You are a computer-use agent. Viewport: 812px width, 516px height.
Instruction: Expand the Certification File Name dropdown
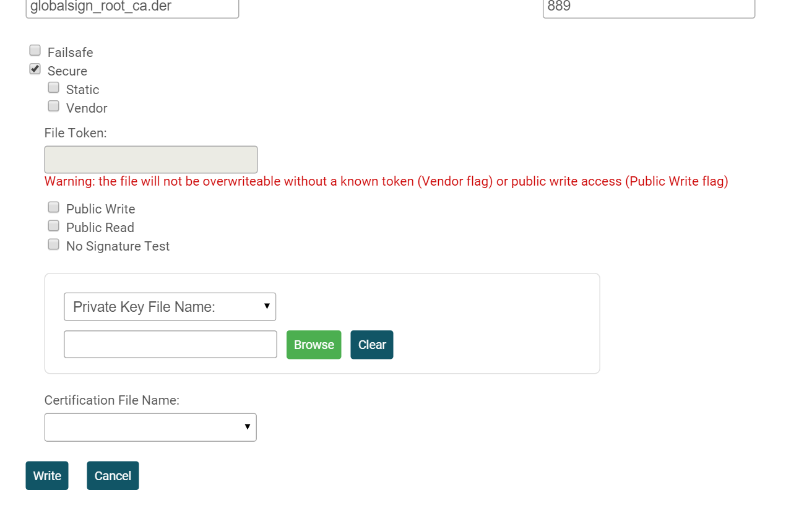[150, 428]
